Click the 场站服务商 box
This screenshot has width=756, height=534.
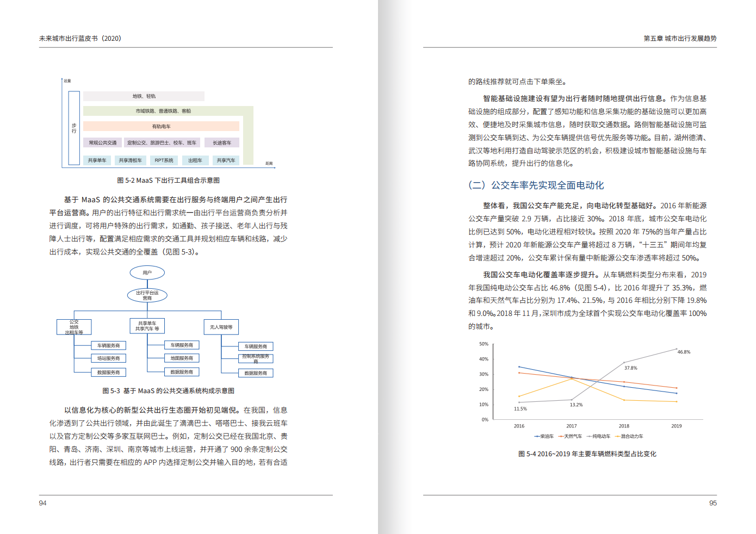[108, 358]
